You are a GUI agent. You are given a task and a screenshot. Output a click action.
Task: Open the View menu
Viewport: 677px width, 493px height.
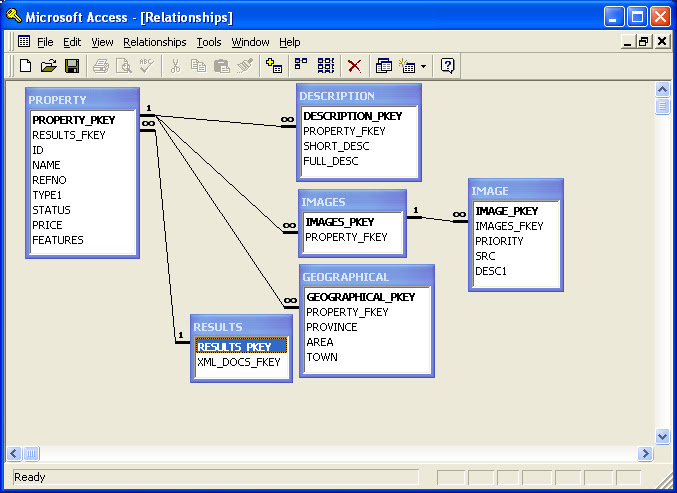[x=102, y=42]
